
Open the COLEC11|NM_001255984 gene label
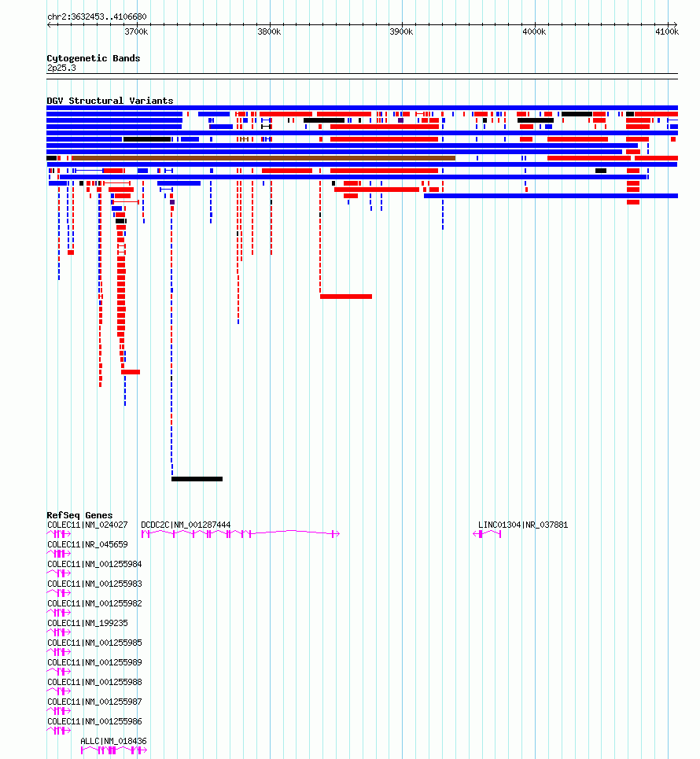pyautogui.click(x=95, y=564)
